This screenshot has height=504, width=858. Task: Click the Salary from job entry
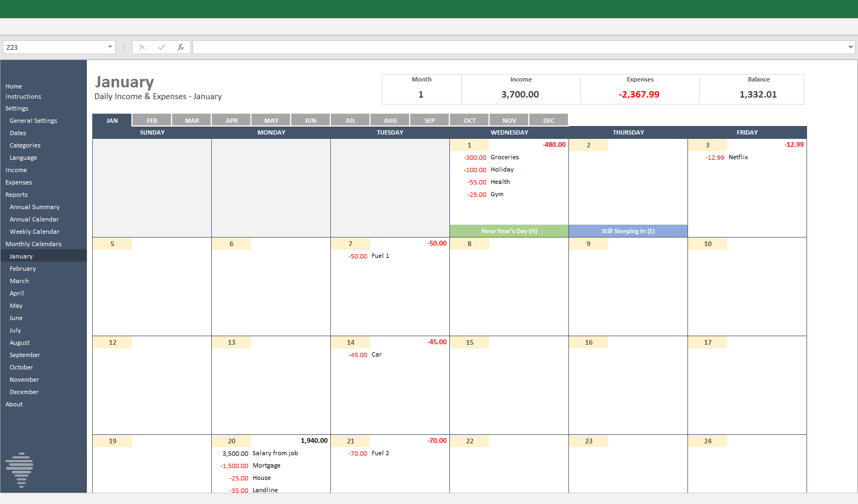pos(275,453)
